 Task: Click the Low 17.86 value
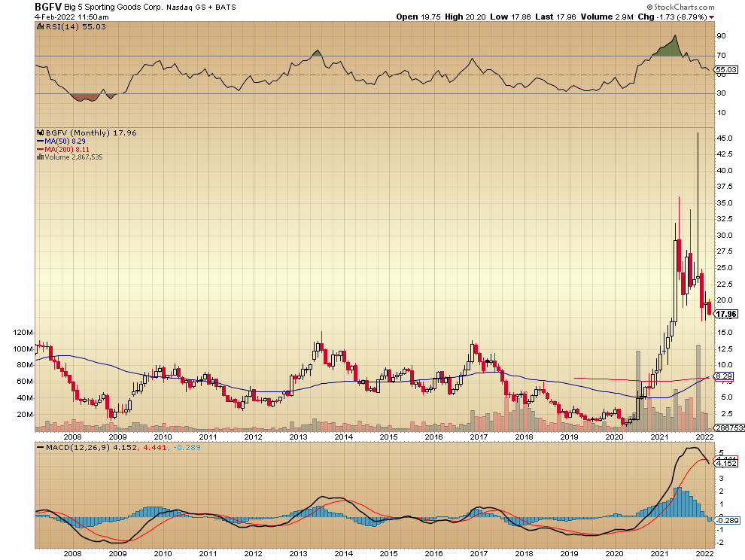tap(510, 17)
